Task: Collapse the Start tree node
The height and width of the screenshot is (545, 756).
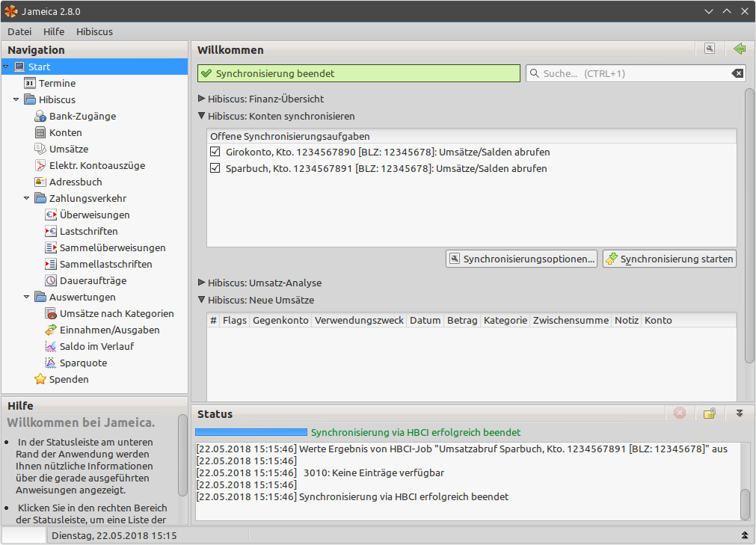Action: (x=6, y=67)
